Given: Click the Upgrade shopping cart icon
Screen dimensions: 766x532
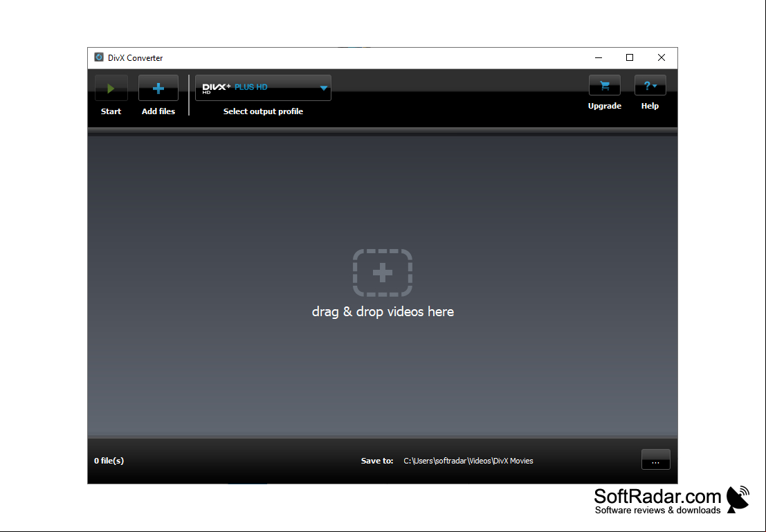Looking at the screenshot, I should [605, 86].
